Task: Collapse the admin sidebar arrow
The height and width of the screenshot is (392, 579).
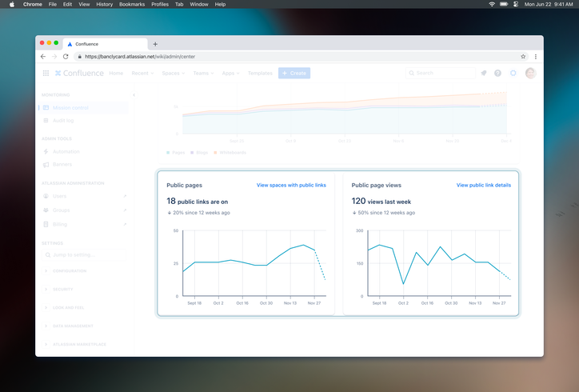Action: click(134, 94)
